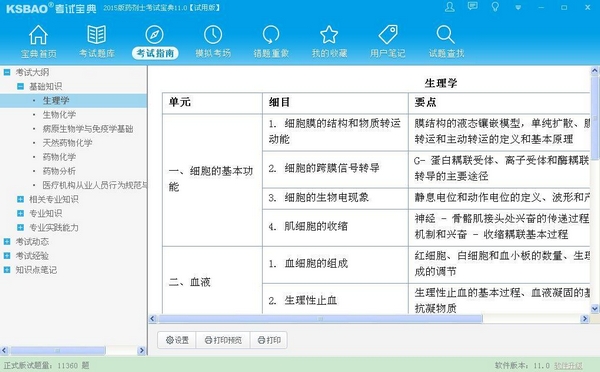Click the 打印 print button

pyautogui.click(x=269, y=340)
